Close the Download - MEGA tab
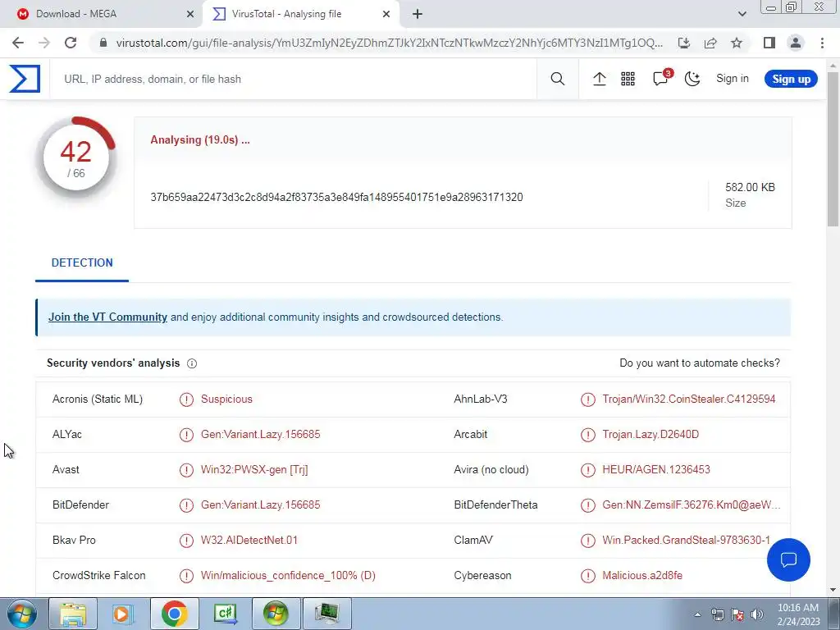840x630 pixels. [x=189, y=14]
